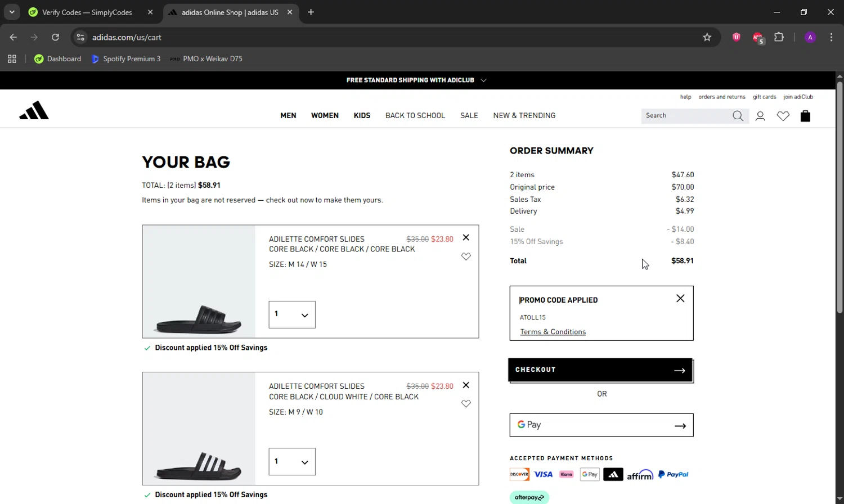The width and height of the screenshot is (844, 504).
Task: View site information icon in address bar
Action: pos(80,37)
